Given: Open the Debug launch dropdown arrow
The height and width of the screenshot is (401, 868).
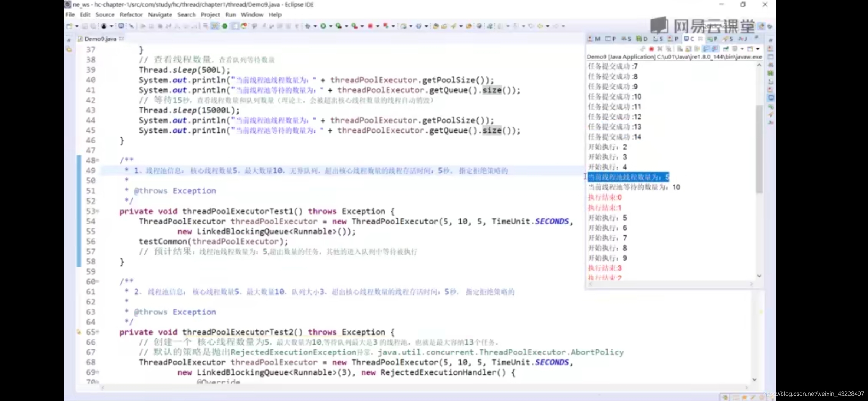Looking at the screenshot, I should point(315,26).
